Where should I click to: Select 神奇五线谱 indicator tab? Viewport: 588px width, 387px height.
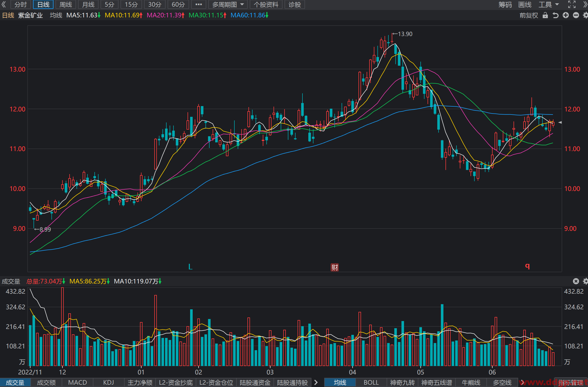(x=437, y=382)
